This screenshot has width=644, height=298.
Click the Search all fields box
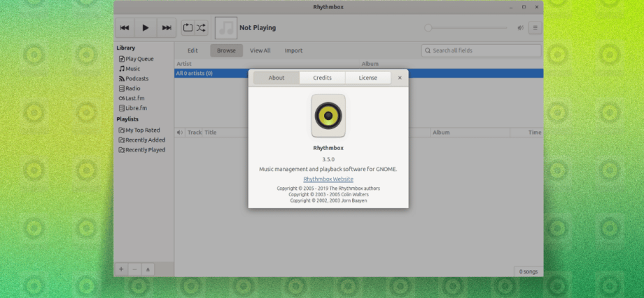[x=481, y=50]
